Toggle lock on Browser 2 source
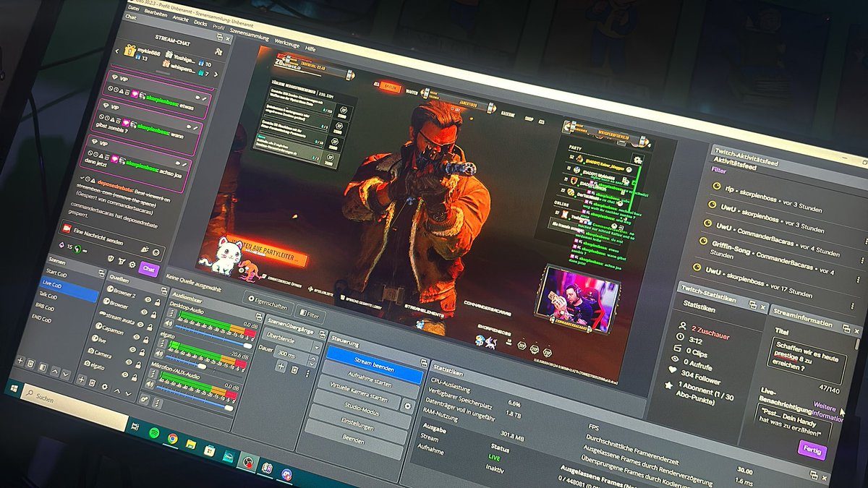This screenshot has height=488, width=868. pos(158,301)
